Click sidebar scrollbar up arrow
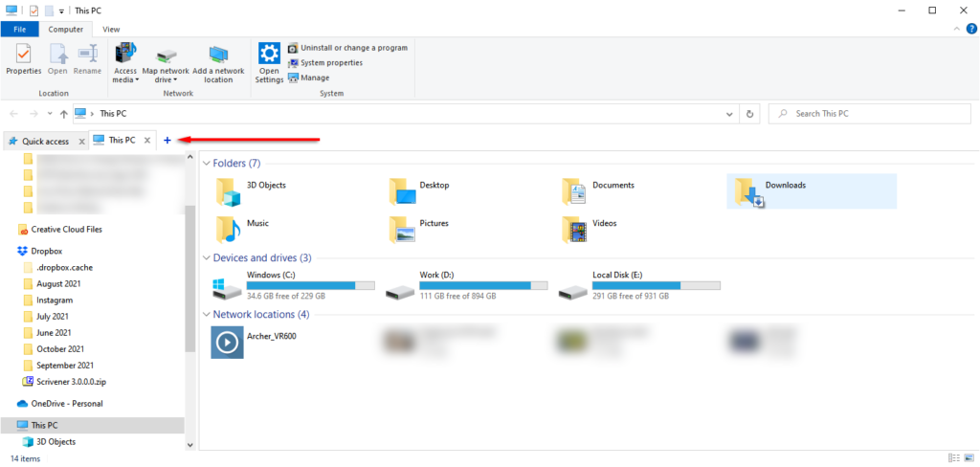The width and height of the screenshot is (980, 467). tap(190, 156)
